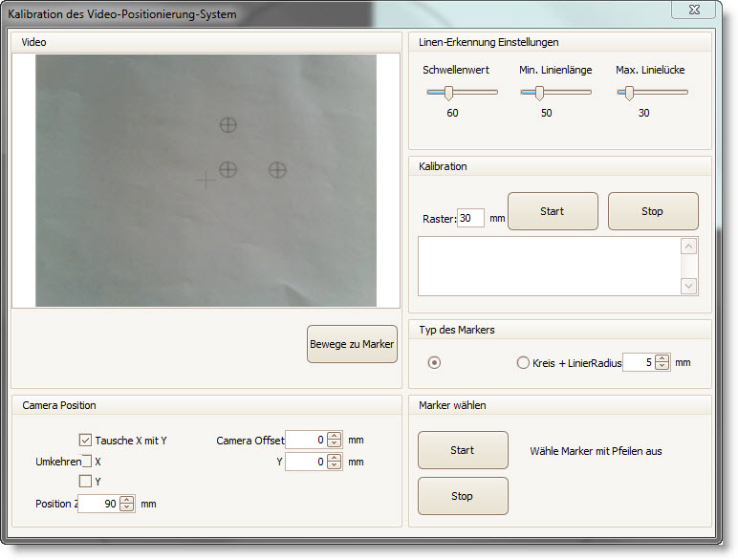This screenshot has width=738, height=560.
Task: Click the Min. Linienlänge slider handle
Action: coord(539,93)
